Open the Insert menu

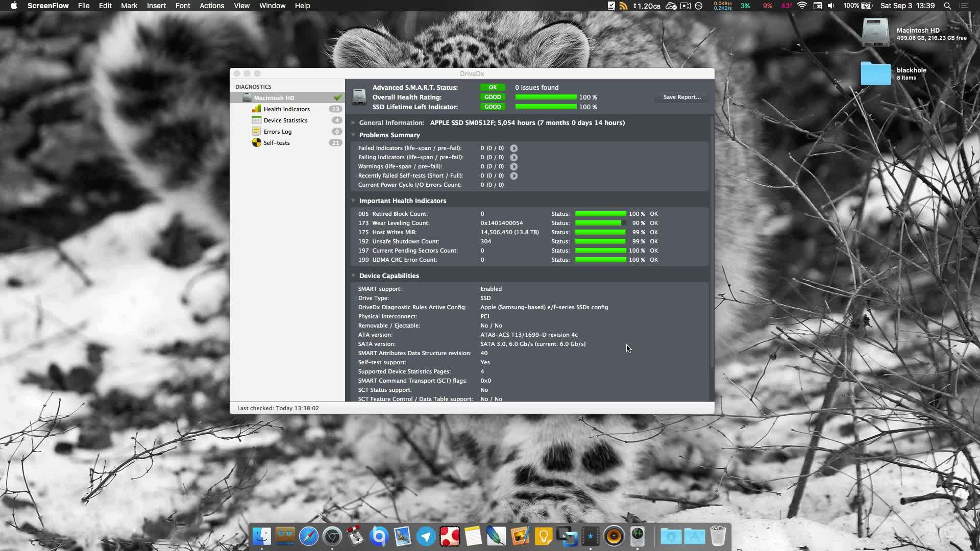[156, 6]
